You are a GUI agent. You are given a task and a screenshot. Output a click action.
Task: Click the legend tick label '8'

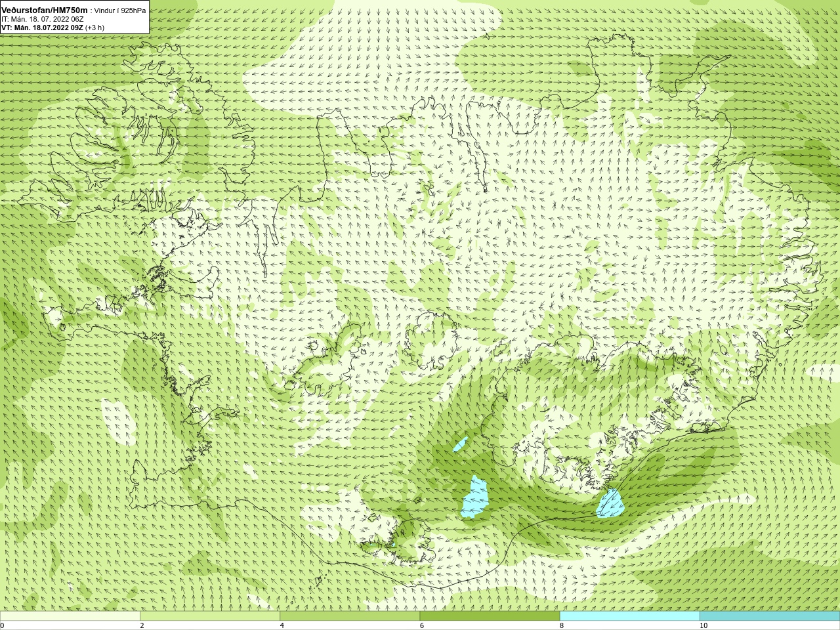561,625
